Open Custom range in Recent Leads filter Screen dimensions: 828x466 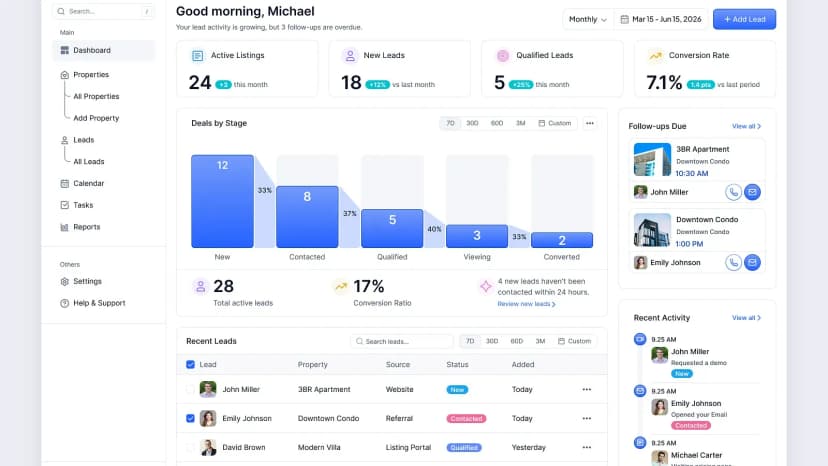click(x=575, y=341)
